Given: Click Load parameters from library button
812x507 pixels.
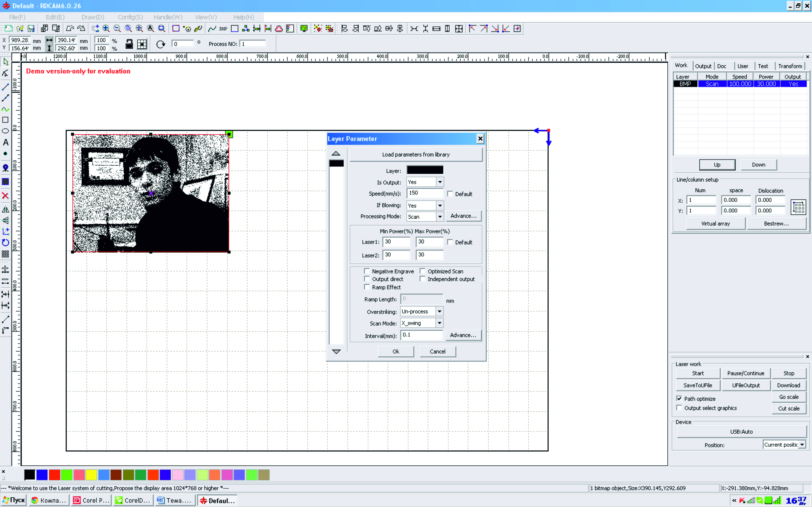Looking at the screenshot, I should coord(416,155).
